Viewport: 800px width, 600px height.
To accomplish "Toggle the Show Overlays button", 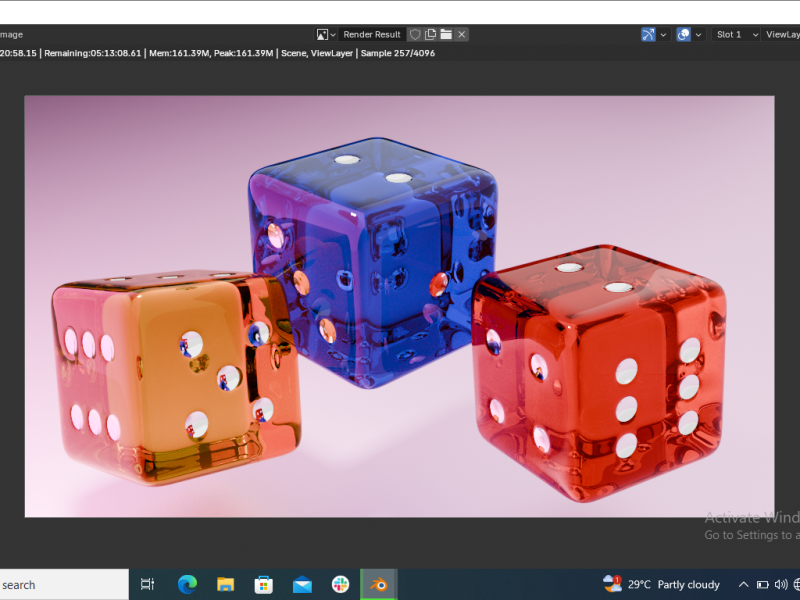I will tap(684, 34).
